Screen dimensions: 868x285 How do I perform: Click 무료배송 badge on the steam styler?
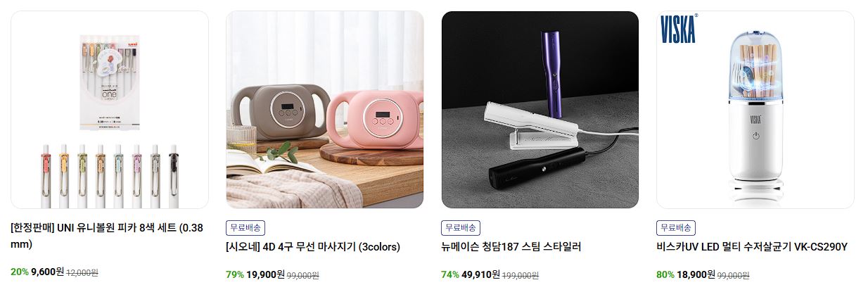[x=461, y=227]
